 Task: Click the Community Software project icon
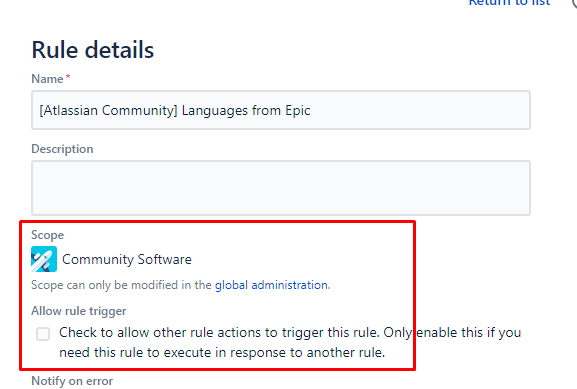point(44,259)
